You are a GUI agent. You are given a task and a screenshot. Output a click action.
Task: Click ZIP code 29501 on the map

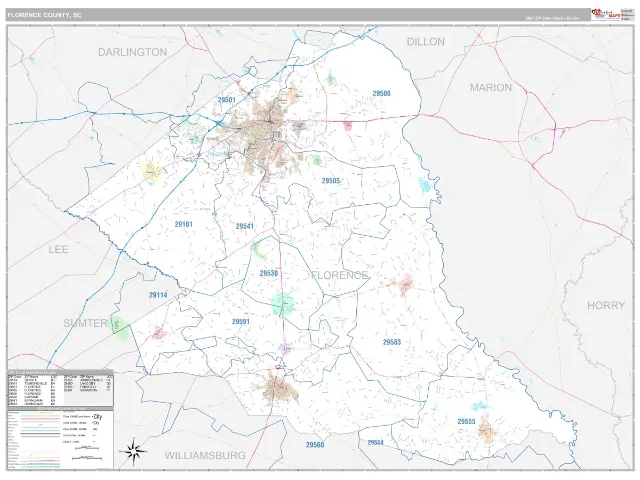(x=227, y=100)
